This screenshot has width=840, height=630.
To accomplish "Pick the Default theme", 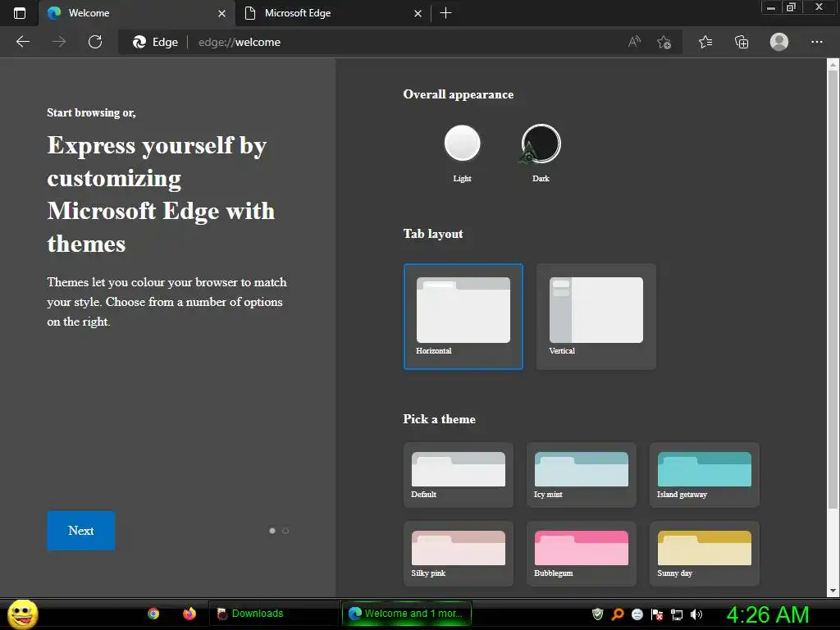I will click(458, 475).
